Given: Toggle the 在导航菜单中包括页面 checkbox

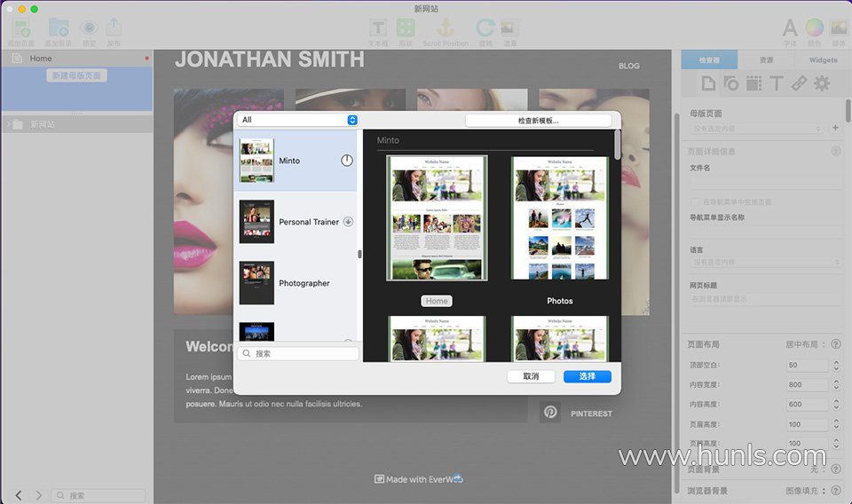Looking at the screenshot, I should coord(695,201).
